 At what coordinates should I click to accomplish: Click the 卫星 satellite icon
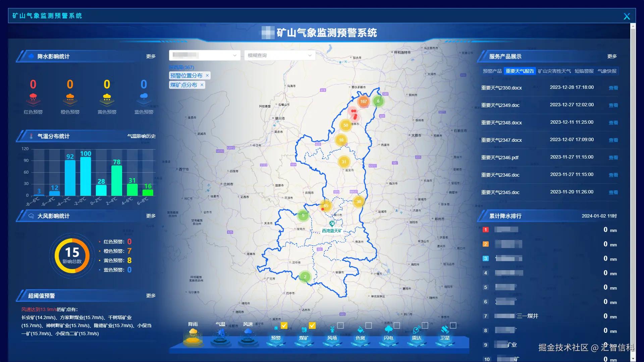pos(445,330)
